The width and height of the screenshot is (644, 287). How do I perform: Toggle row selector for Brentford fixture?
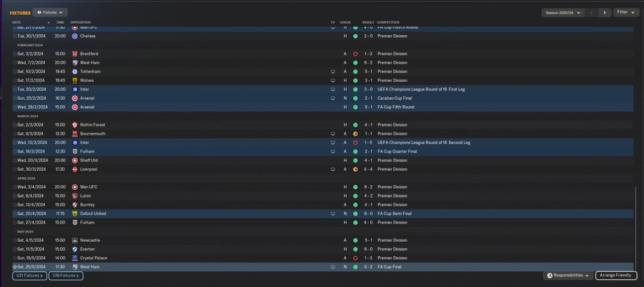tap(15, 54)
